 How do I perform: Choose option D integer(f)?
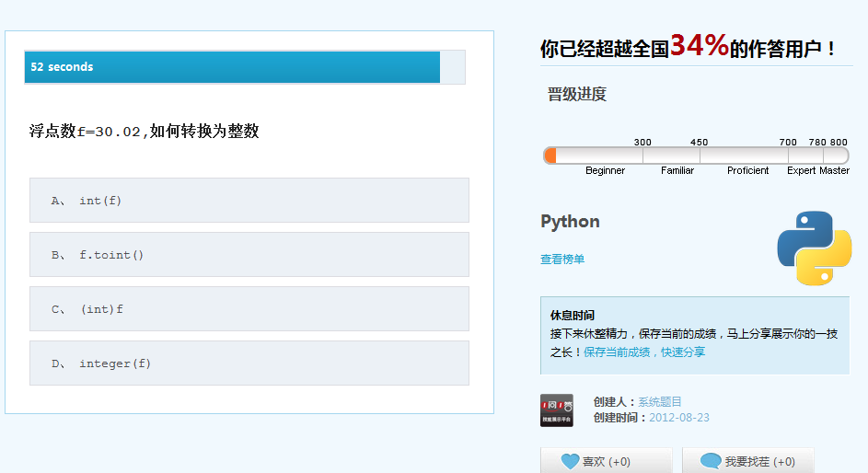pos(249,363)
